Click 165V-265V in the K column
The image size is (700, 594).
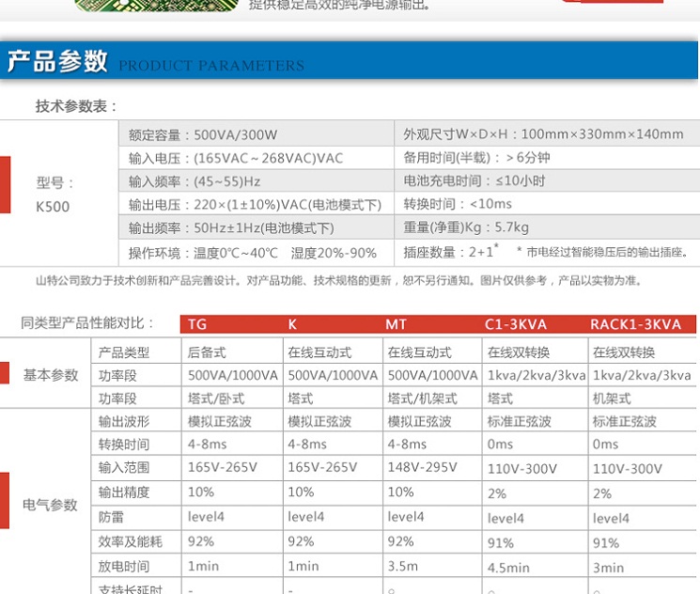click(322, 467)
